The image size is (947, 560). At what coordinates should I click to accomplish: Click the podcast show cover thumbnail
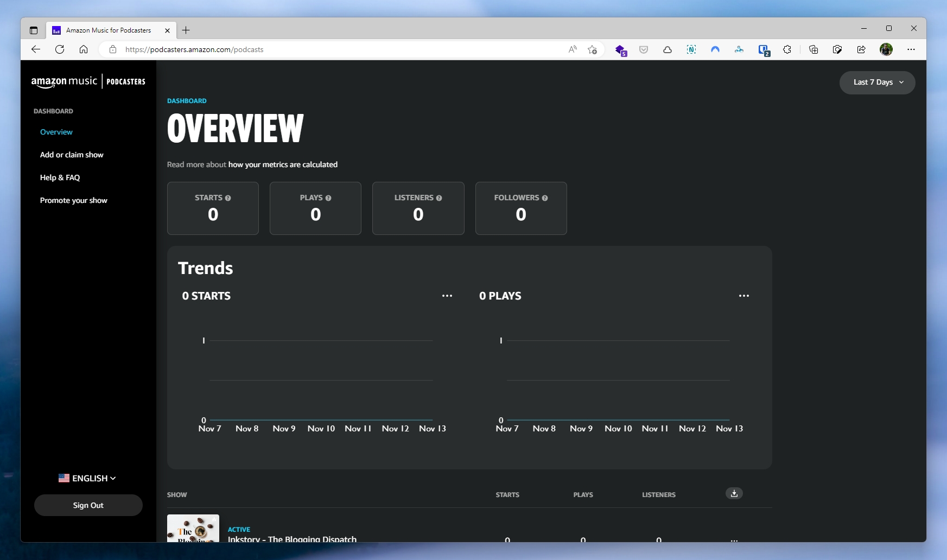click(x=193, y=528)
